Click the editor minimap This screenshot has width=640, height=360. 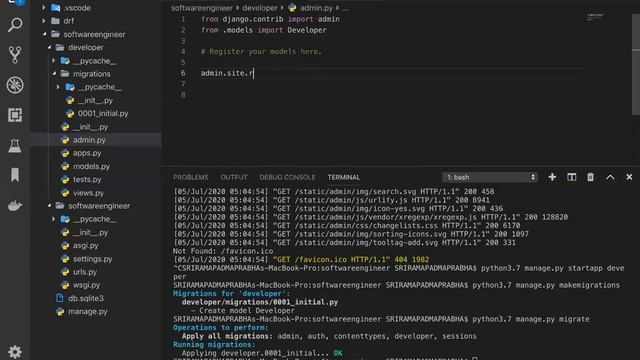[595, 17]
